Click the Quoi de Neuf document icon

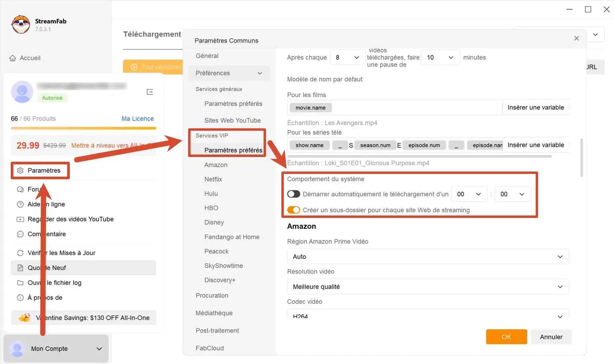(20, 268)
